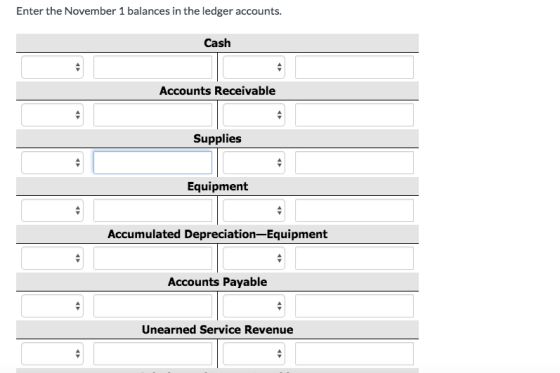The width and height of the screenshot is (560, 373).
Task: Click the Accounts Payable ledger heading
Action: click(x=217, y=282)
